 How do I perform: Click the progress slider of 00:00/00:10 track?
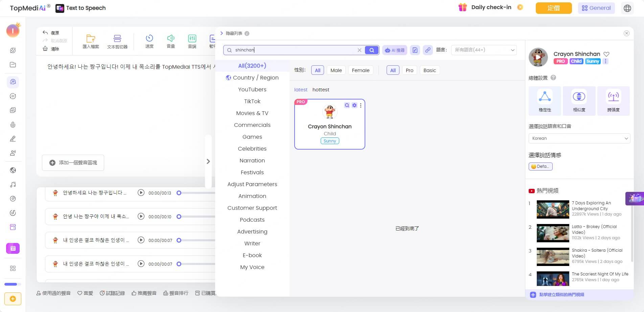(196, 217)
